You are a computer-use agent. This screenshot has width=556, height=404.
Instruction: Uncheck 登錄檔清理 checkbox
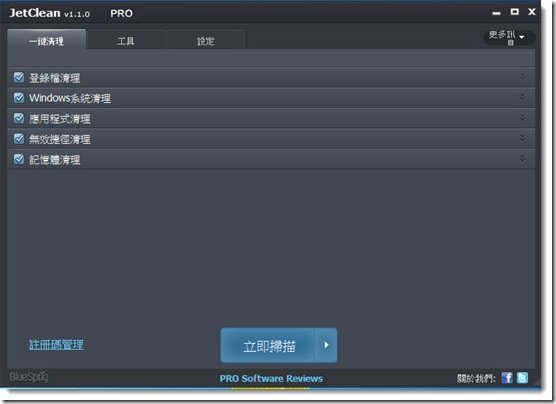(19, 77)
